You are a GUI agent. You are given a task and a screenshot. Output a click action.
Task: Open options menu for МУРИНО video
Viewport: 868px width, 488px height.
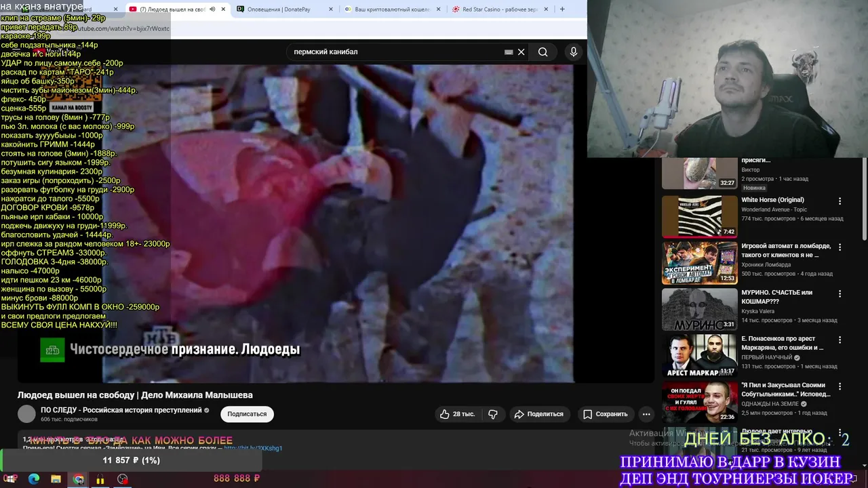pos(840,293)
